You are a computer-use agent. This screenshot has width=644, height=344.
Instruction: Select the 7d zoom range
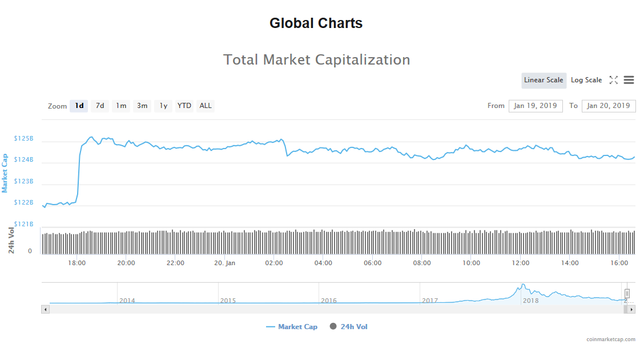coord(100,106)
